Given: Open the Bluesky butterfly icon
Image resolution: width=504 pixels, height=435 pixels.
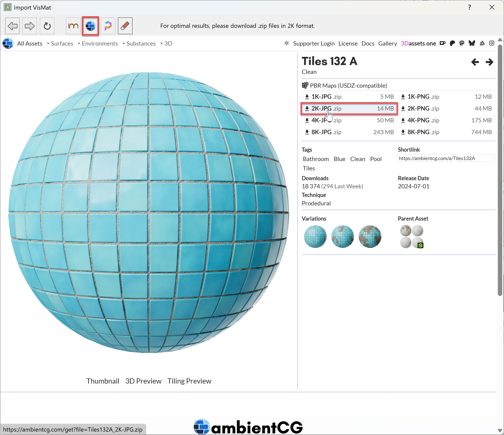Looking at the screenshot, I should click(472, 43).
